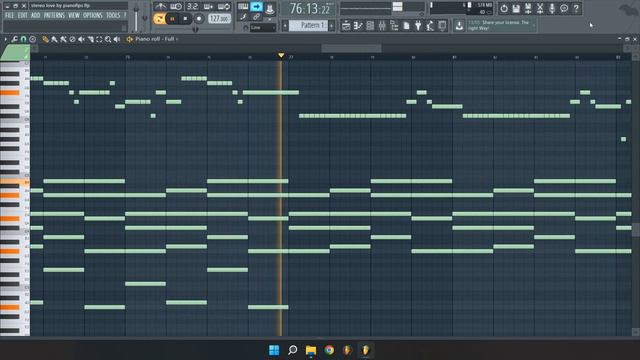
Task: Open piano roll menu arrow
Action: [5, 39]
